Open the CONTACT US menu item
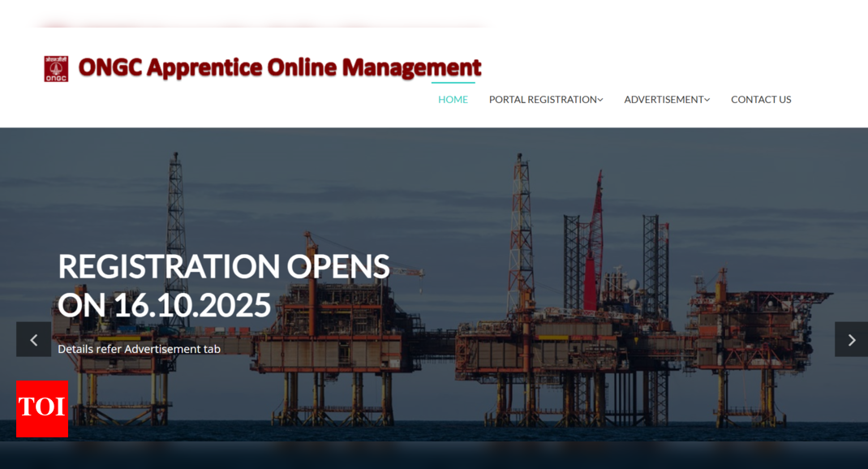Image resolution: width=868 pixels, height=469 pixels. [x=761, y=99]
